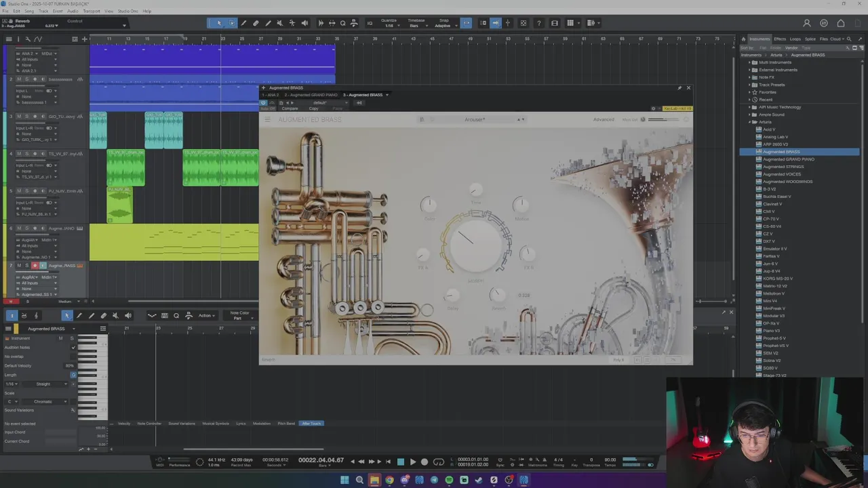Open the Audio menu
This screenshot has width=868, height=488.
click(x=73, y=11)
